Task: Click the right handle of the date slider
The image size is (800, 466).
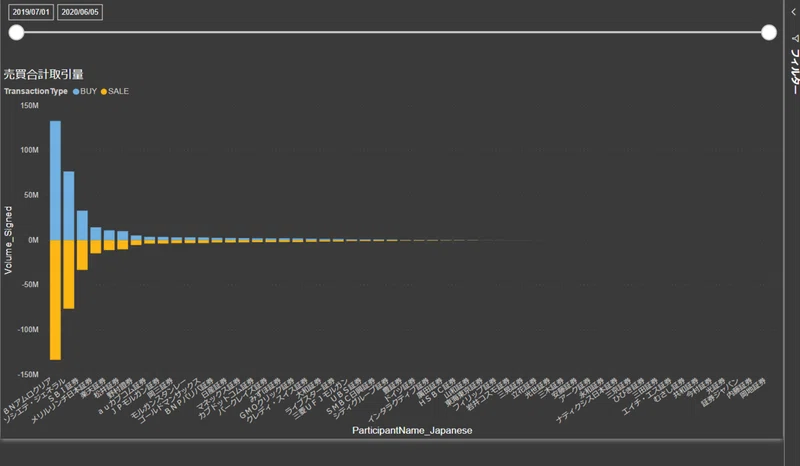Action: click(x=769, y=32)
